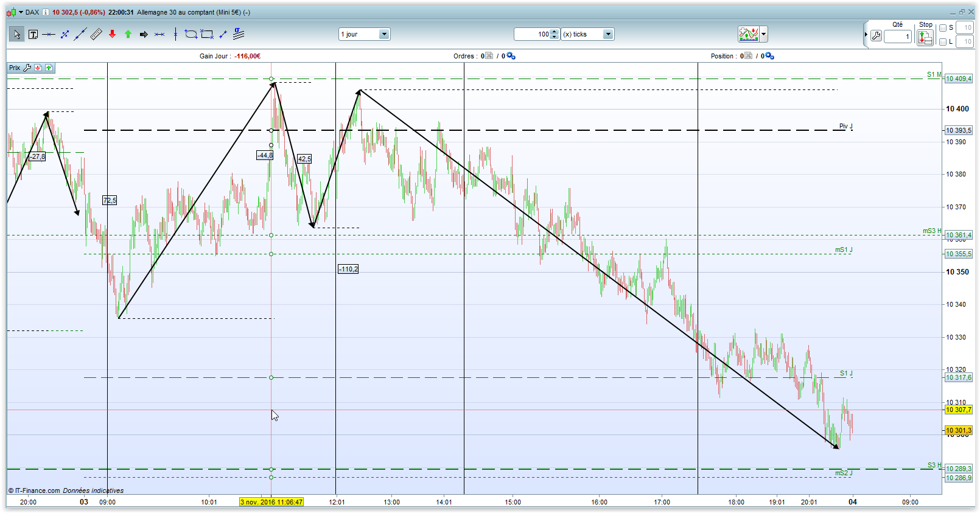Click the -44,8 measurement label
The image size is (980, 513).
click(265, 155)
